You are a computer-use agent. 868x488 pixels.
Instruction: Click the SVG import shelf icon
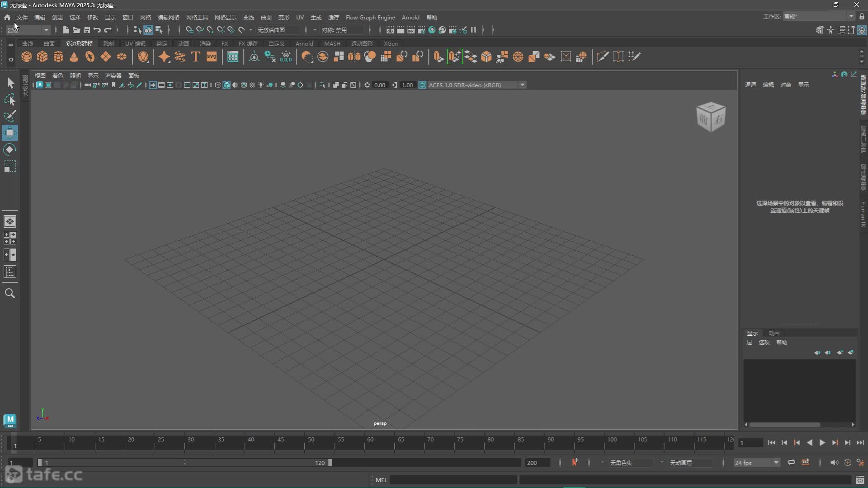pyautogui.click(x=212, y=57)
